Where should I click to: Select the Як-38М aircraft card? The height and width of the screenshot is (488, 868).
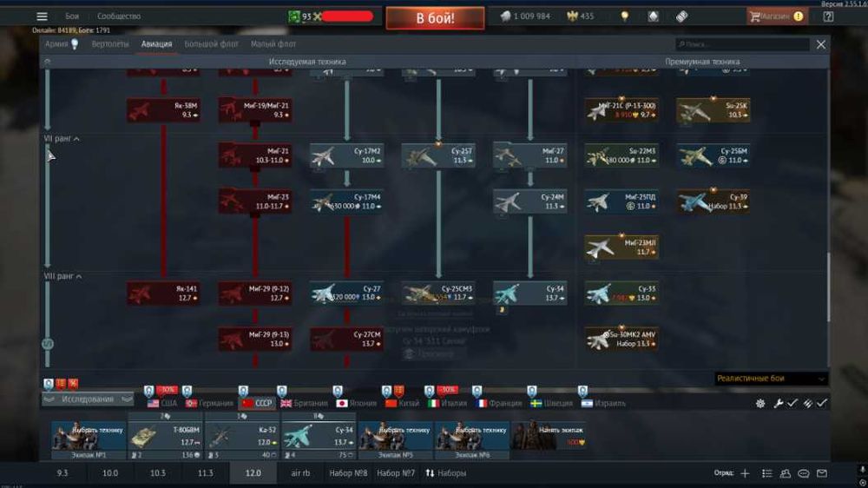163,109
